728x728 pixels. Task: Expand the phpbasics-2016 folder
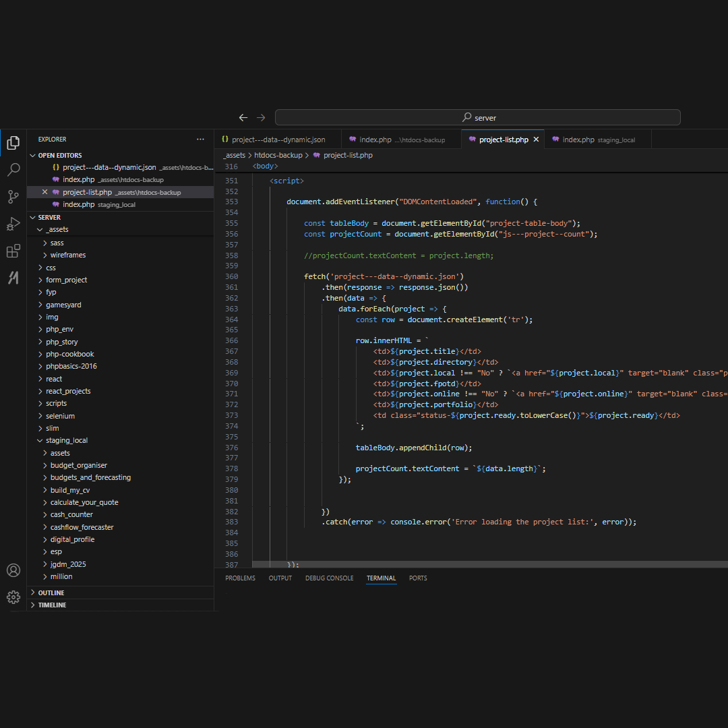40,366
